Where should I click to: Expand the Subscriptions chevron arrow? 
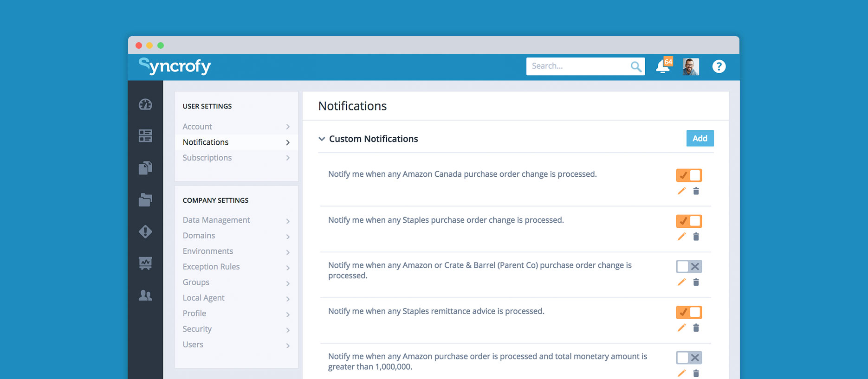pyautogui.click(x=288, y=158)
